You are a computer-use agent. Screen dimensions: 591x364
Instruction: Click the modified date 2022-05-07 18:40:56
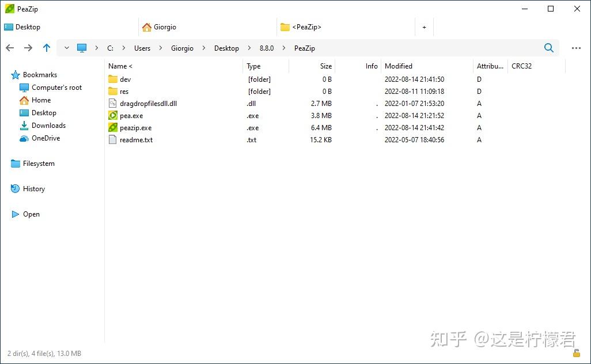[414, 140]
